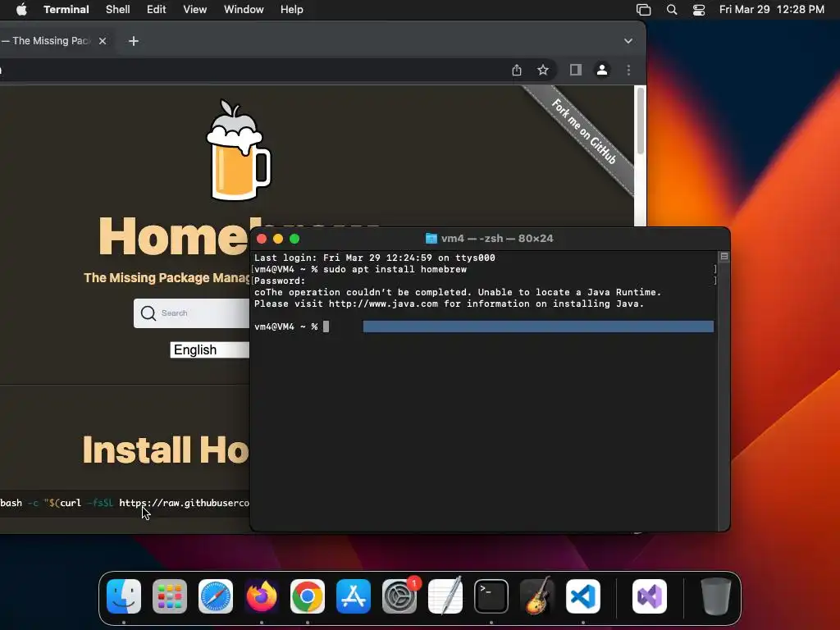Select The Missing Package browser tab

pos(51,41)
